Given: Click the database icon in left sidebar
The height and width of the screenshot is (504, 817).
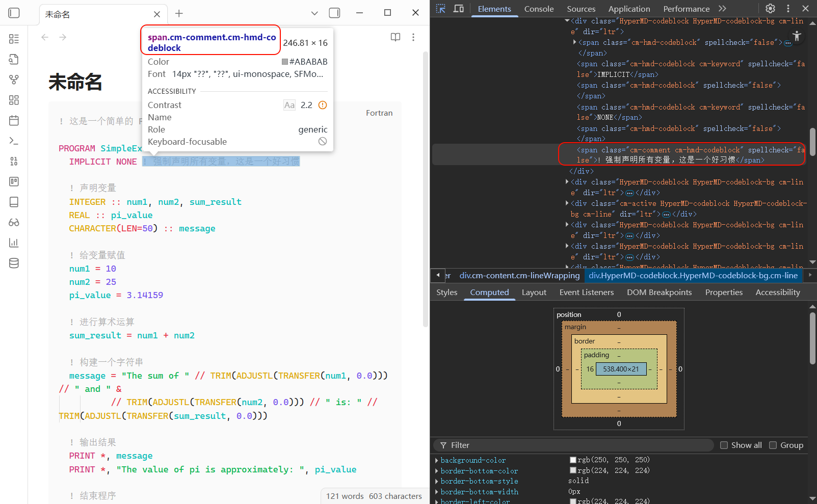Looking at the screenshot, I should [x=14, y=263].
